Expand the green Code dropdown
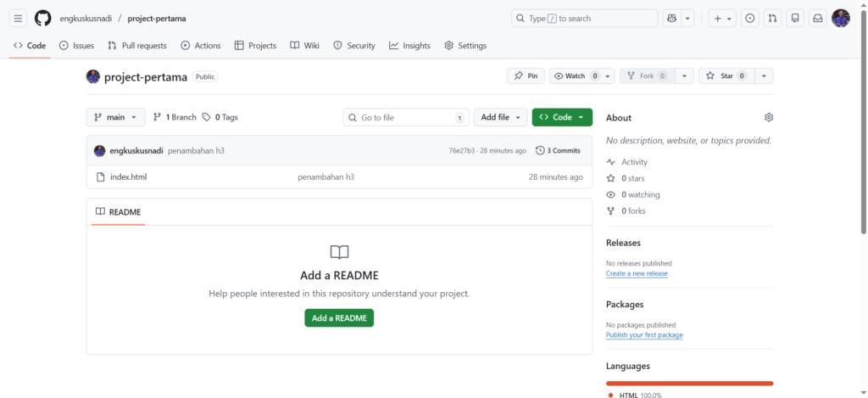 coord(561,117)
